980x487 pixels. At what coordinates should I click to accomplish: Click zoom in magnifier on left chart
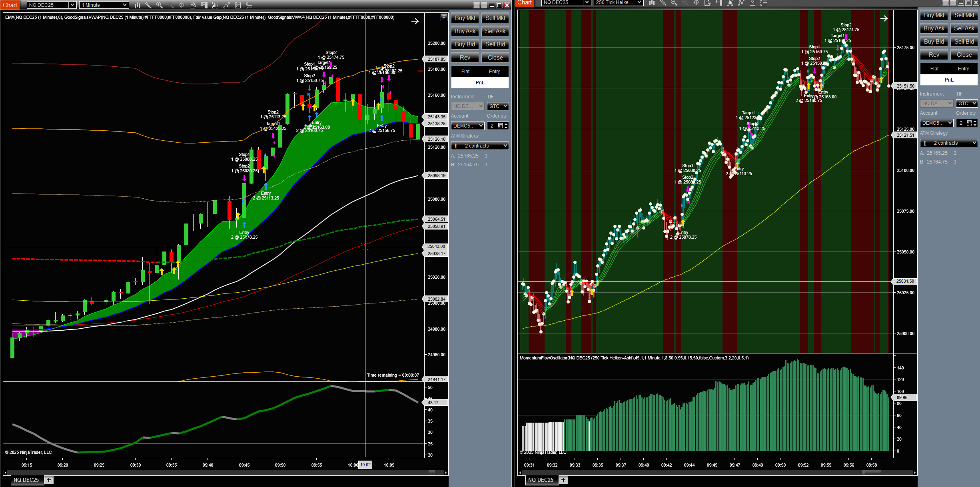click(x=159, y=5)
